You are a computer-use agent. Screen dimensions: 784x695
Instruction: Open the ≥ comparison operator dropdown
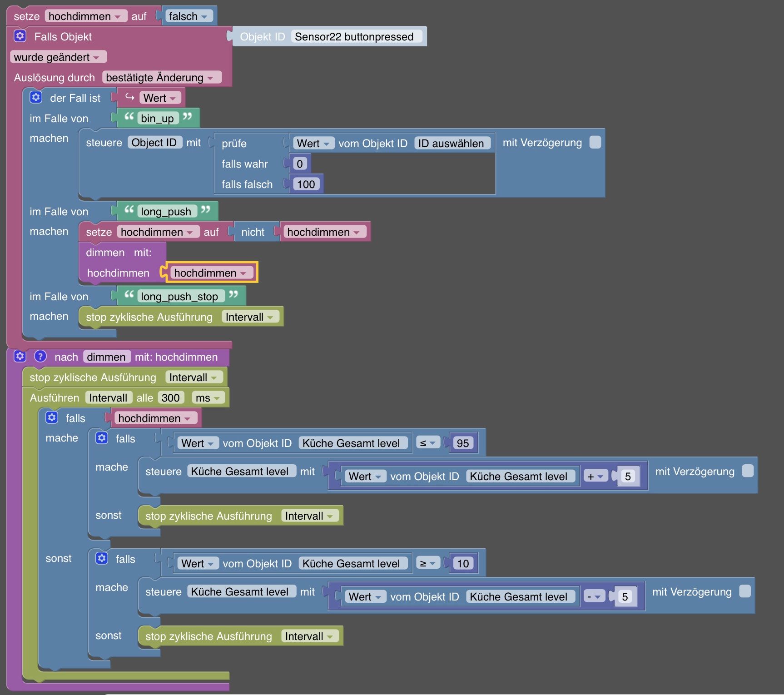pyautogui.click(x=428, y=563)
